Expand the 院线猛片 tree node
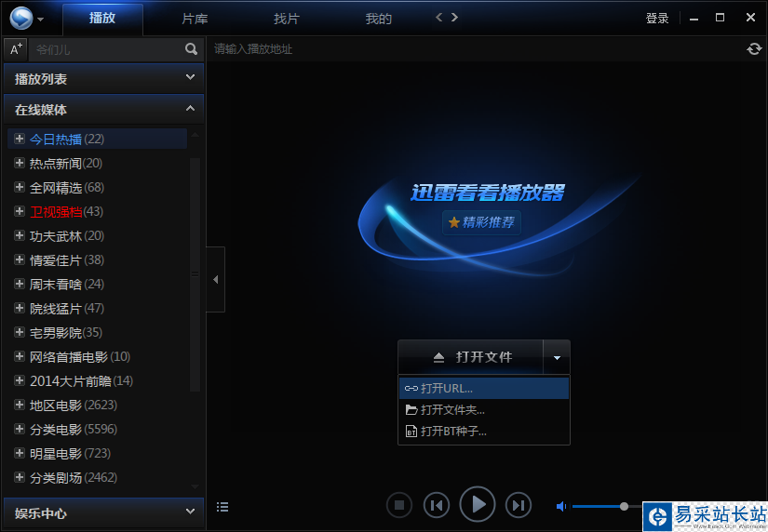This screenshot has width=768, height=532. click(x=20, y=308)
